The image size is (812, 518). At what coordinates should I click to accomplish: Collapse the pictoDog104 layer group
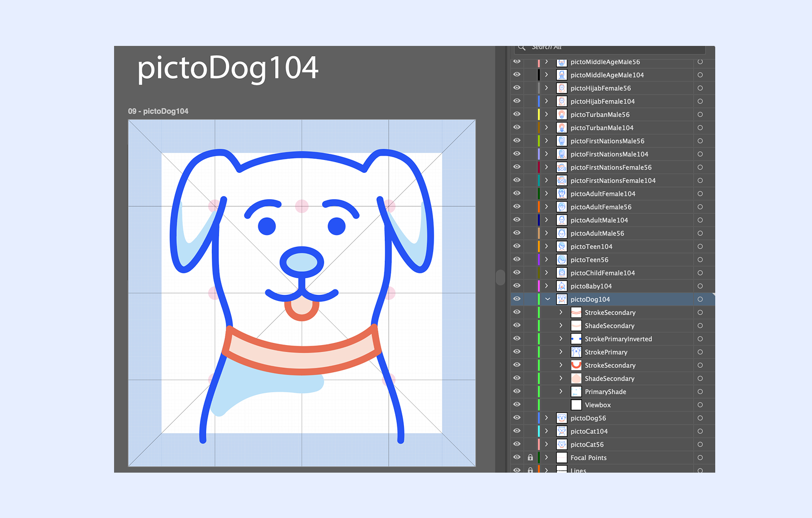point(548,299)
